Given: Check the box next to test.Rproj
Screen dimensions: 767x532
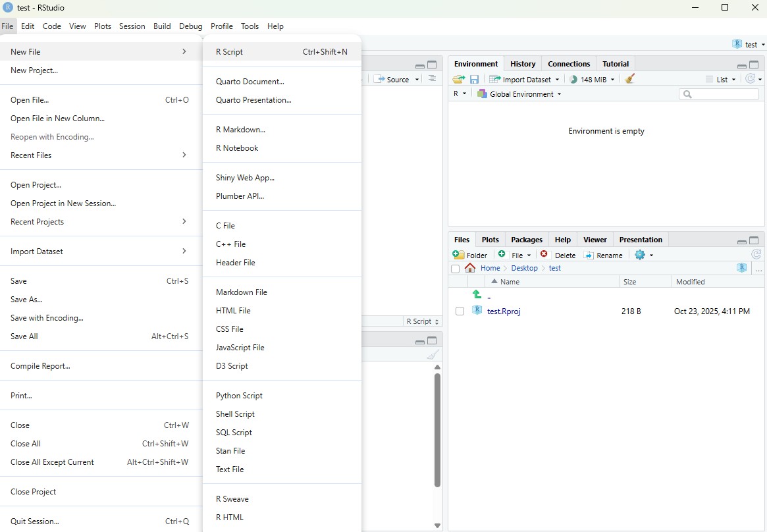Looking at the screenshot, I should pos(460,311).
